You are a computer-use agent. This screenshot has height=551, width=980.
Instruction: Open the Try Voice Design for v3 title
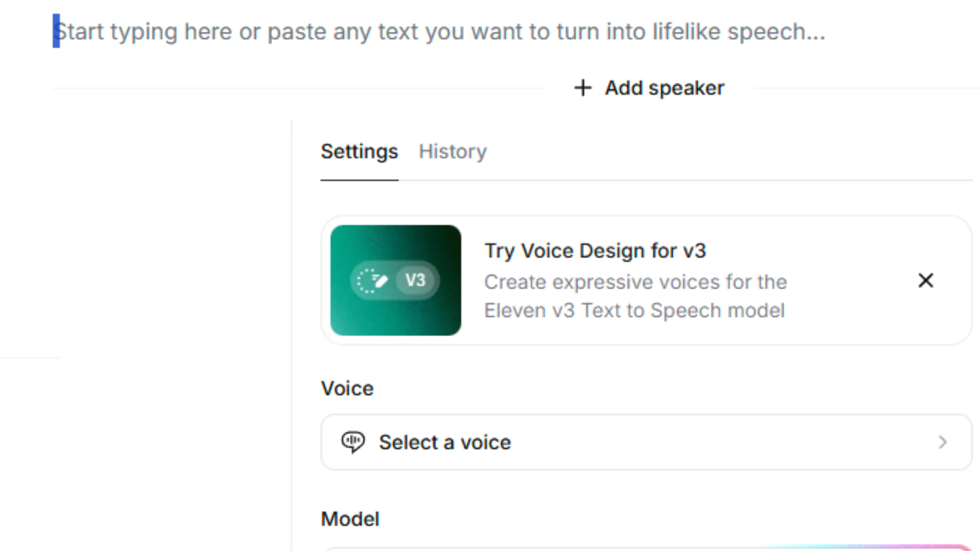coord(595,251)
